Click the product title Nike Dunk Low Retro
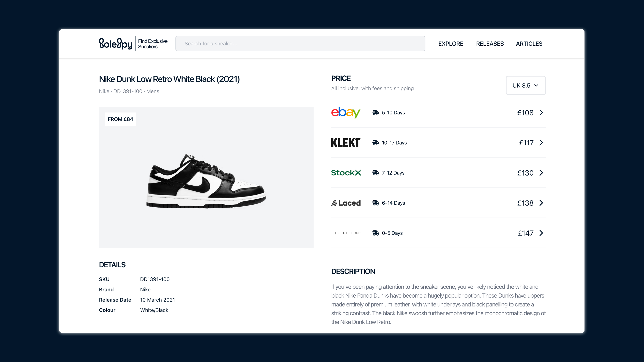This screenshot has width=644, height=362. pyautogui.click(x=169, y=79)
